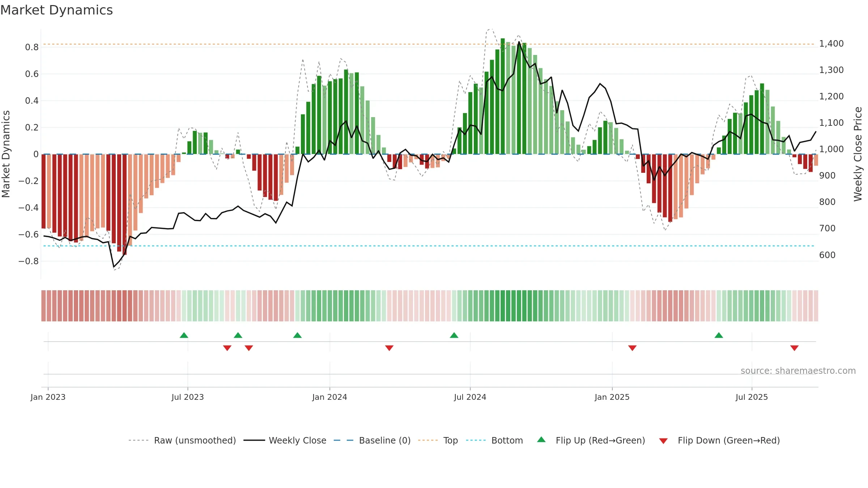Toggle the Top legend entry
Screen dimensions: 868x488
click(x=438, y=440)
